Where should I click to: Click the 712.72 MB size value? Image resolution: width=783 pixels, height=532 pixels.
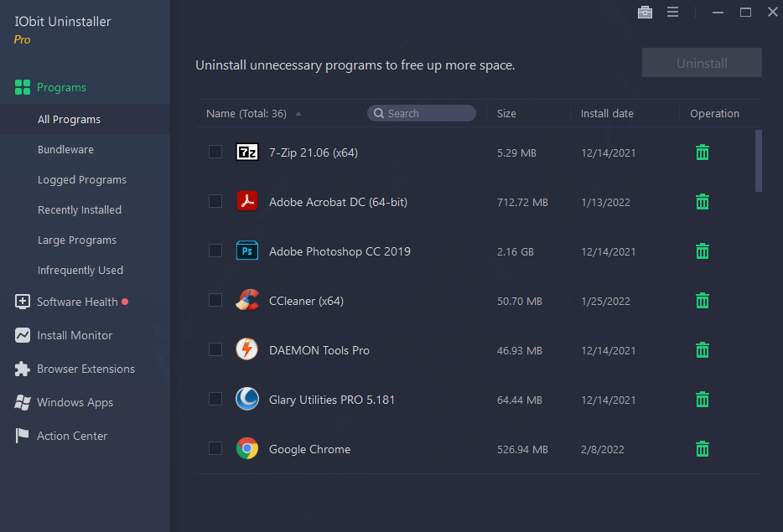(x=522, y=202)
